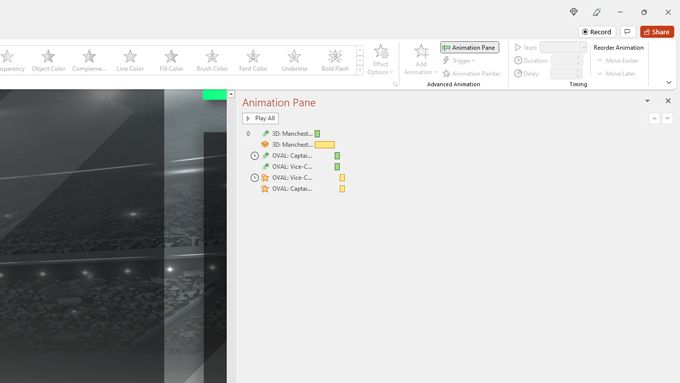Click the long yellow 3D timeline bar

click(x=325, y=145)
